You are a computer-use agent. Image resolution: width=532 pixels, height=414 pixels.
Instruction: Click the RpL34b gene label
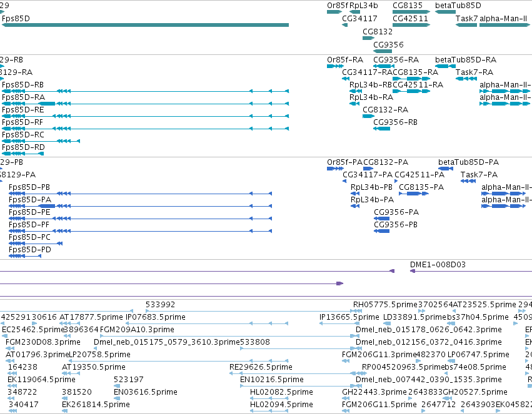click(x=363, y=6)
